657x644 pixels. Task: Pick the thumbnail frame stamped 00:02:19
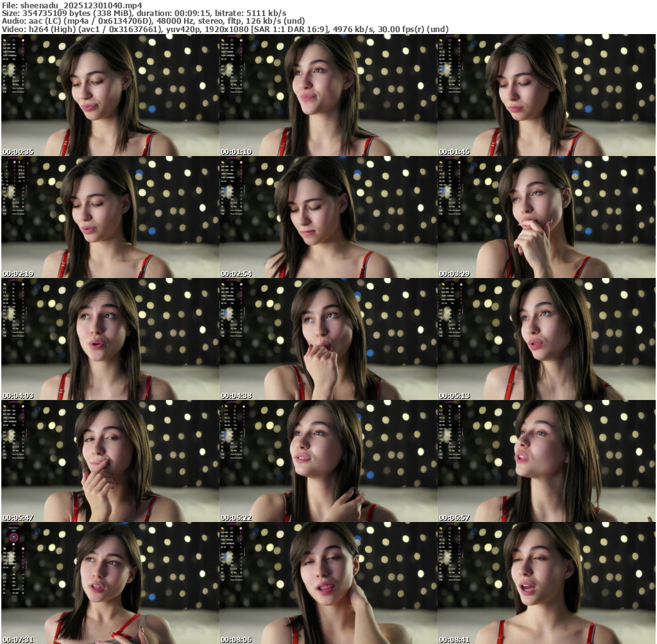(110, 217)
